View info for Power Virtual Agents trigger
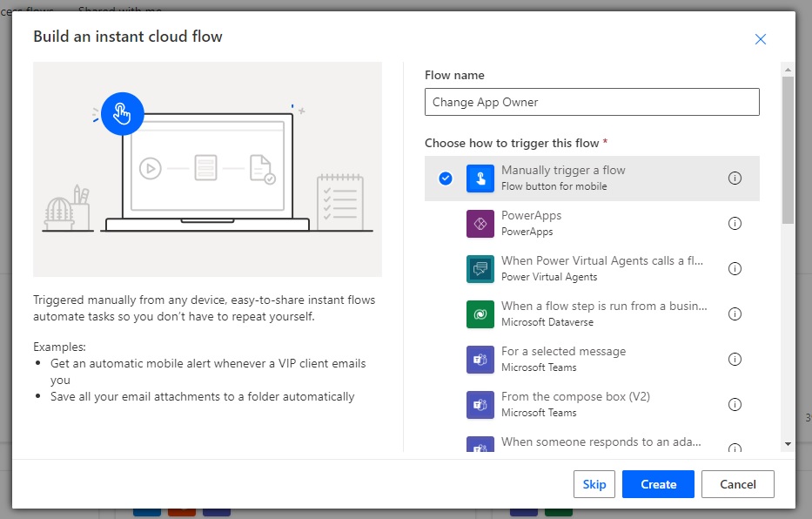The height and width of the screenshot is (519, 812). click(735, 268)
